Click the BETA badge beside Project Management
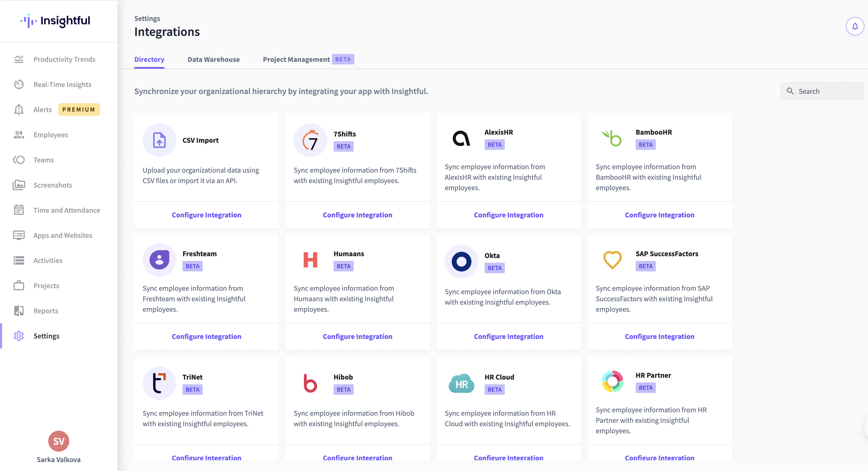 [343, 59]
